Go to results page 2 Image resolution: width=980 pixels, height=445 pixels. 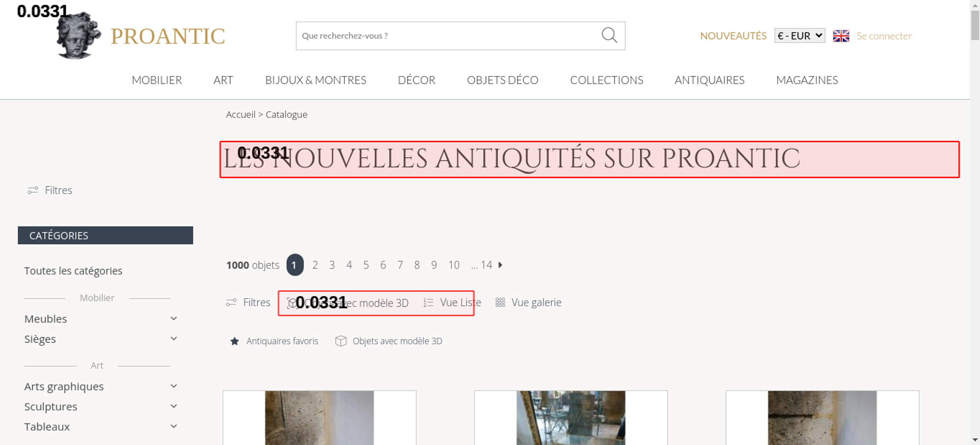315,265
